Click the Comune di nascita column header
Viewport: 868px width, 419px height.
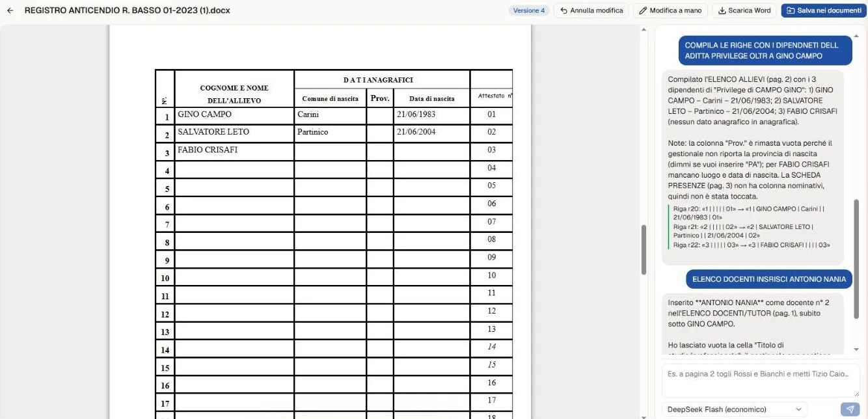[331, 98]
